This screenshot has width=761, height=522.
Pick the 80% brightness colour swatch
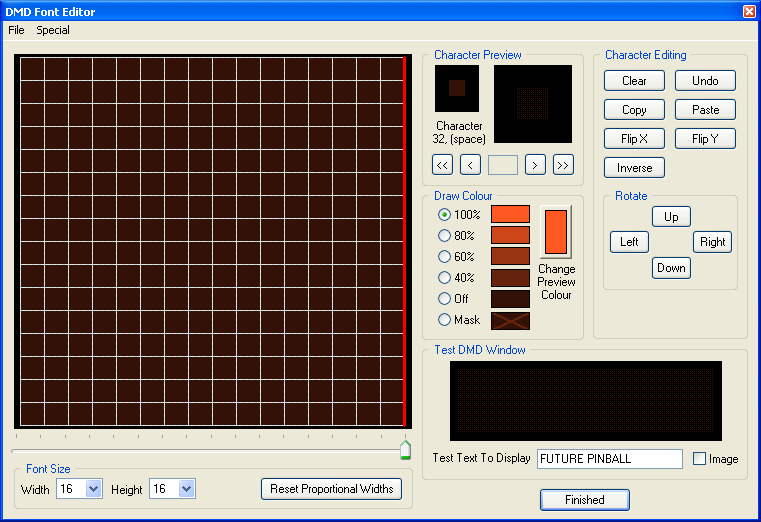[510, 235]
